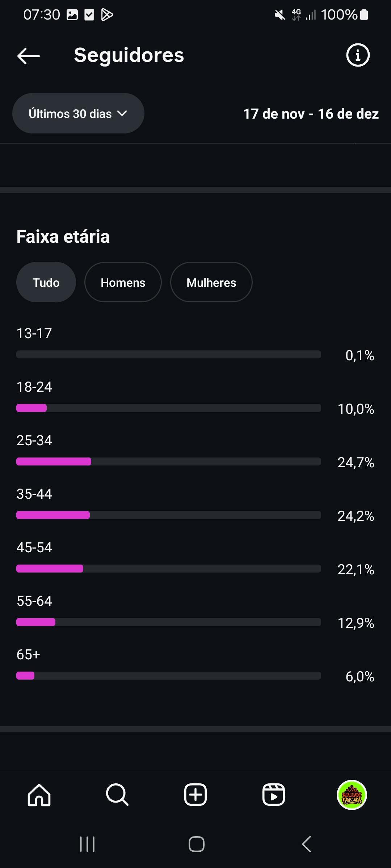Tap the 24,7% percentage value
The width and height of the screenshot is (391, 868).
tap(356, 462)
